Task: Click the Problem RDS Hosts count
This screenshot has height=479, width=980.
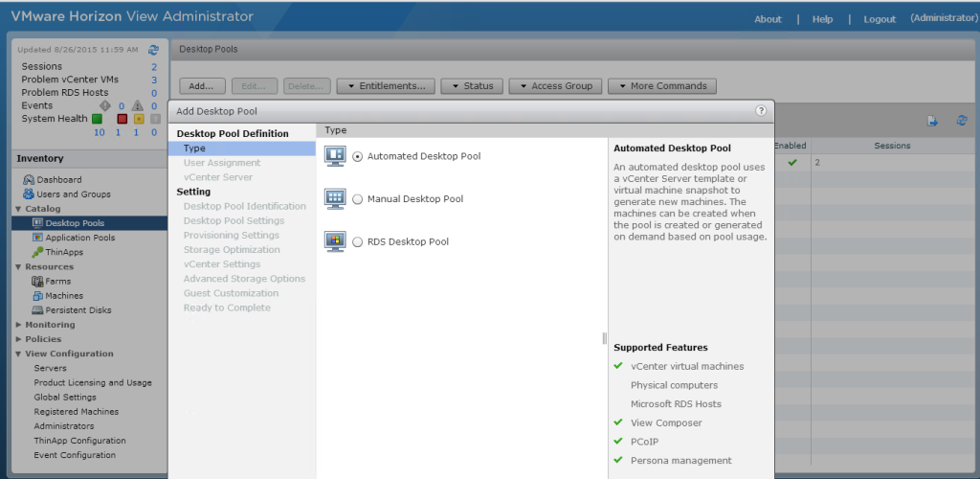Action: [x=154, y=93]
